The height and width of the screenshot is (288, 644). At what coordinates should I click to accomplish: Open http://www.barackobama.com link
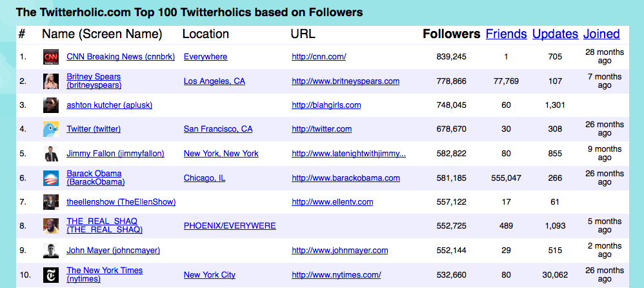point(346,178)
